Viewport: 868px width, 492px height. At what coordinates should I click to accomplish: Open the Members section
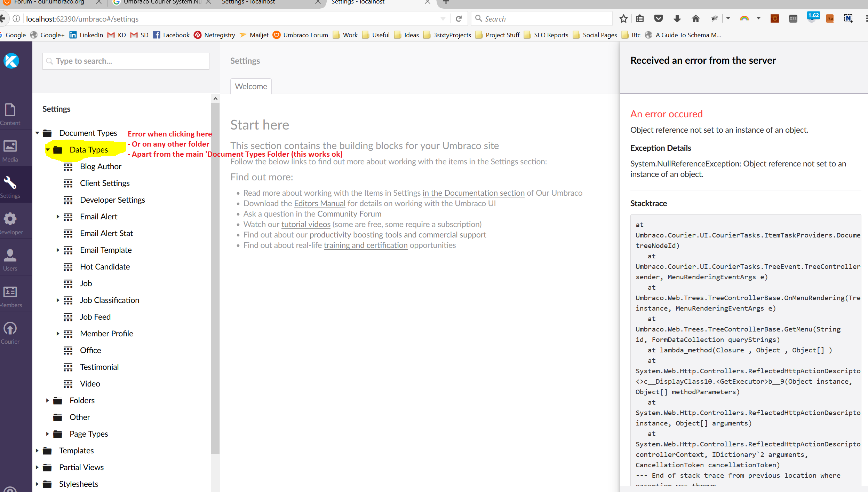pyautogui.click(x=10, y=296)
